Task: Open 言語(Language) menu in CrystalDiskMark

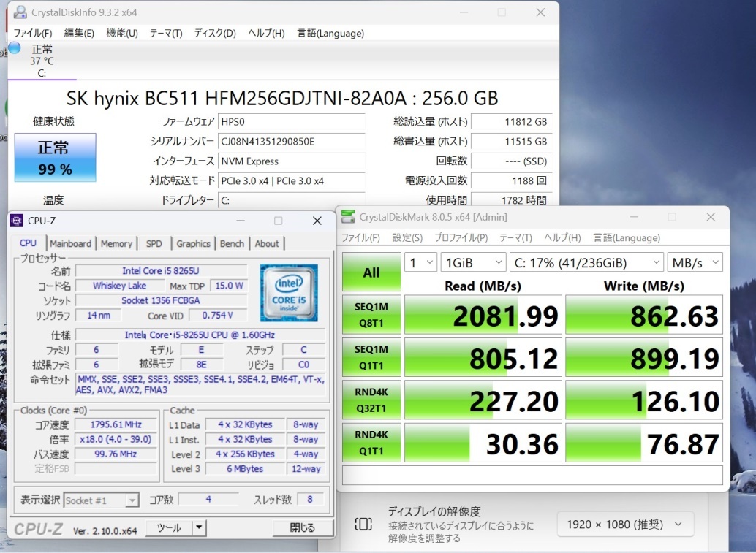Action: (x=627, y=238)
